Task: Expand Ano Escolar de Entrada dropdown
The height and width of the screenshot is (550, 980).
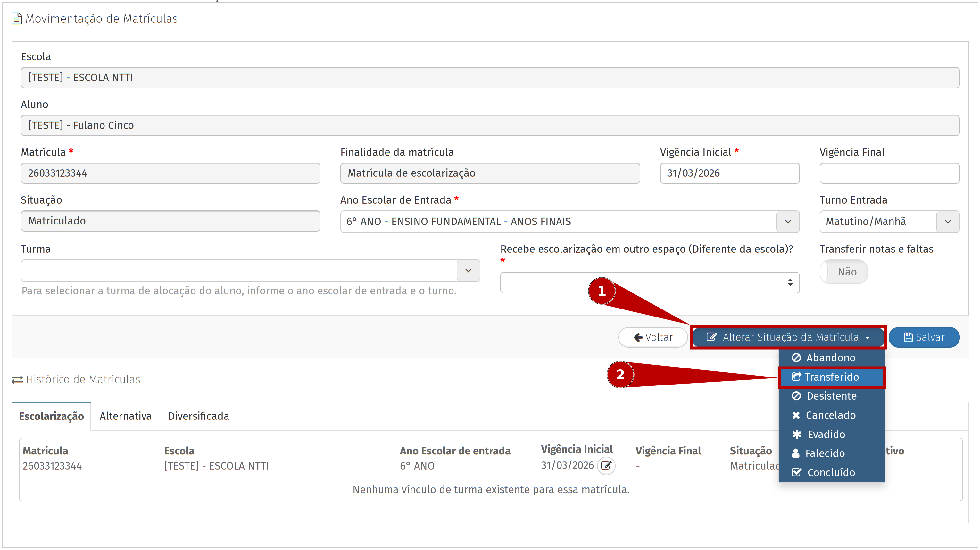Action: [x=788, y=222]
